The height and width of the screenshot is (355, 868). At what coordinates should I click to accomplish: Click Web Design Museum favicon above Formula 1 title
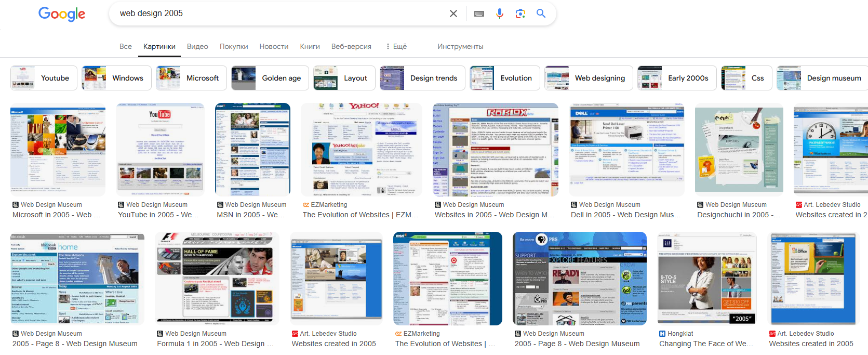click(x=160, y=334)
